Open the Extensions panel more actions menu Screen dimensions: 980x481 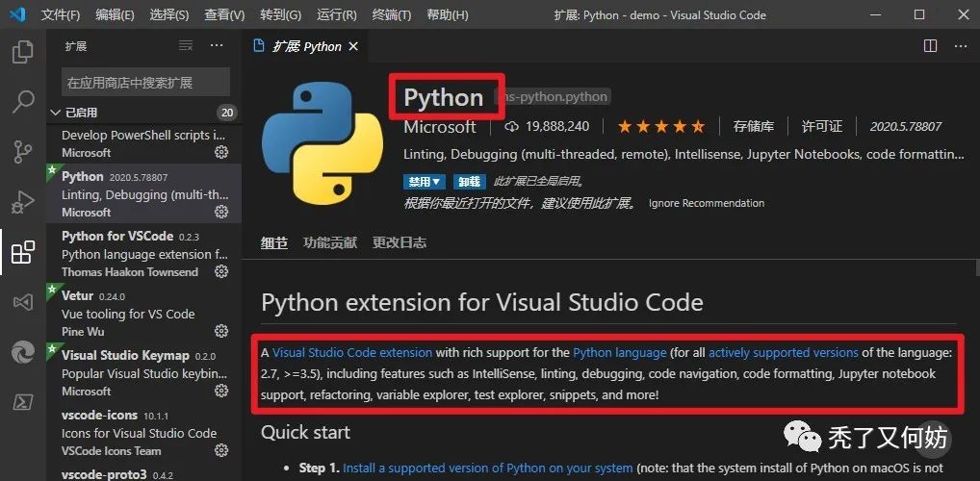pos(217,45)
